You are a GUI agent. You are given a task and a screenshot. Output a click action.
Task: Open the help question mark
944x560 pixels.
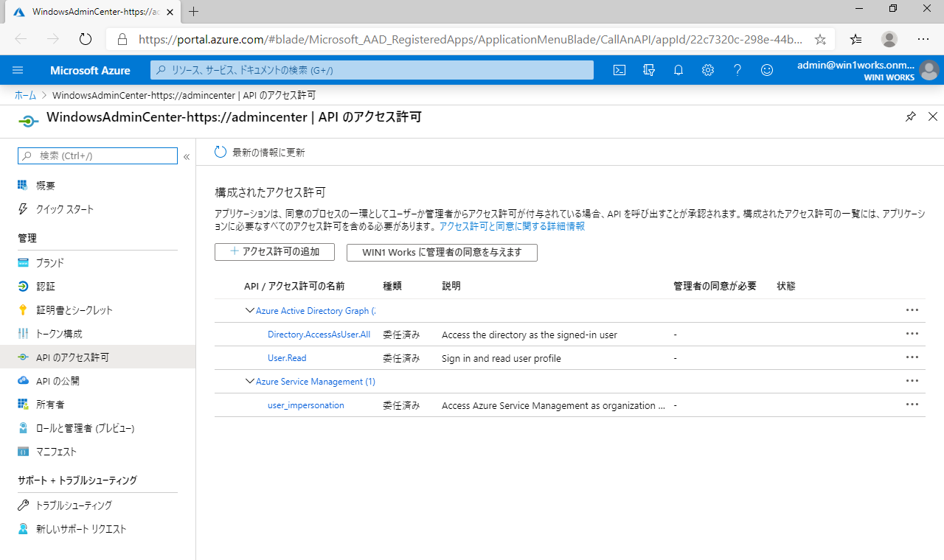pyautogui.click(x=737, y=70)
